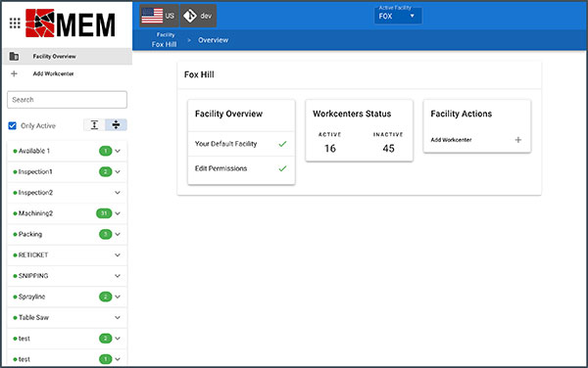Click Add Workcenter in Facility Actions

[451, 140]
